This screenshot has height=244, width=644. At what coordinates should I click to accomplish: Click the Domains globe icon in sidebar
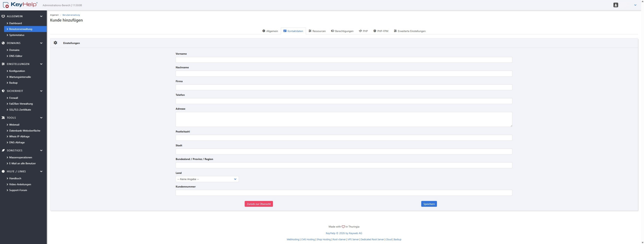(3, 43)
